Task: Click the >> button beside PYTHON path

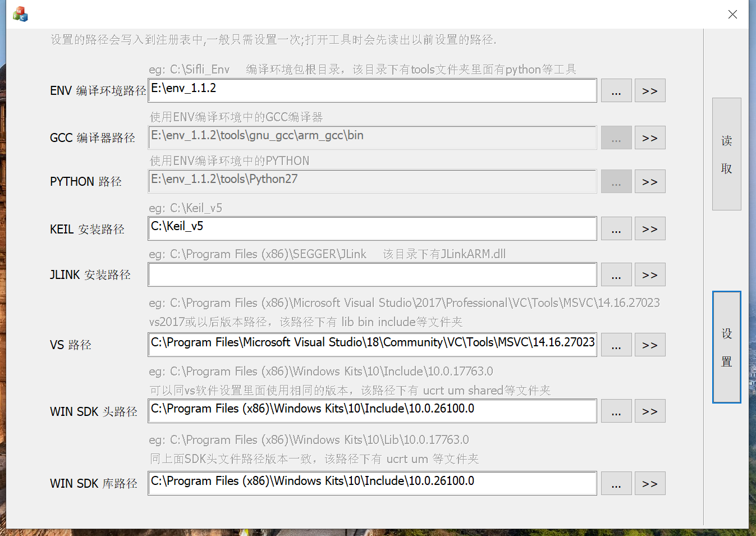Action: click(x=650, y=182)
